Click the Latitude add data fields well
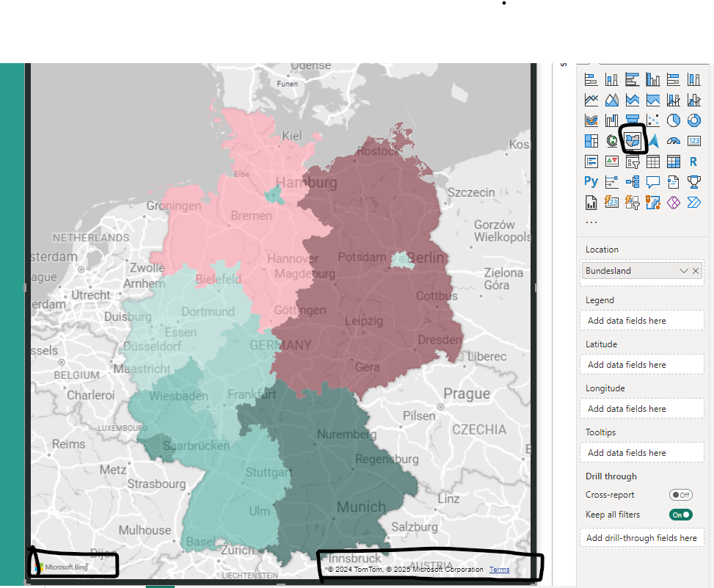Image resolution: width=714 pixels, height=588 pixels. [642, 365]
